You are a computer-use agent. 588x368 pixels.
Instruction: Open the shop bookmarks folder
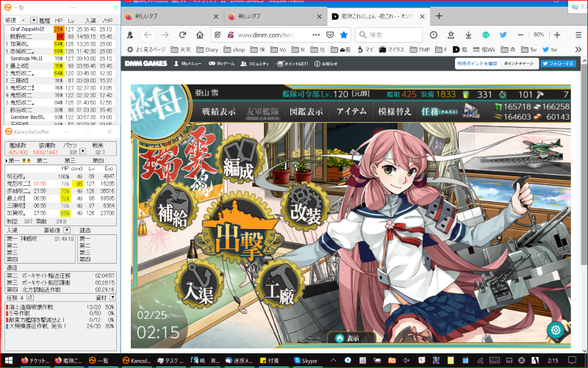tap(234, 49)
